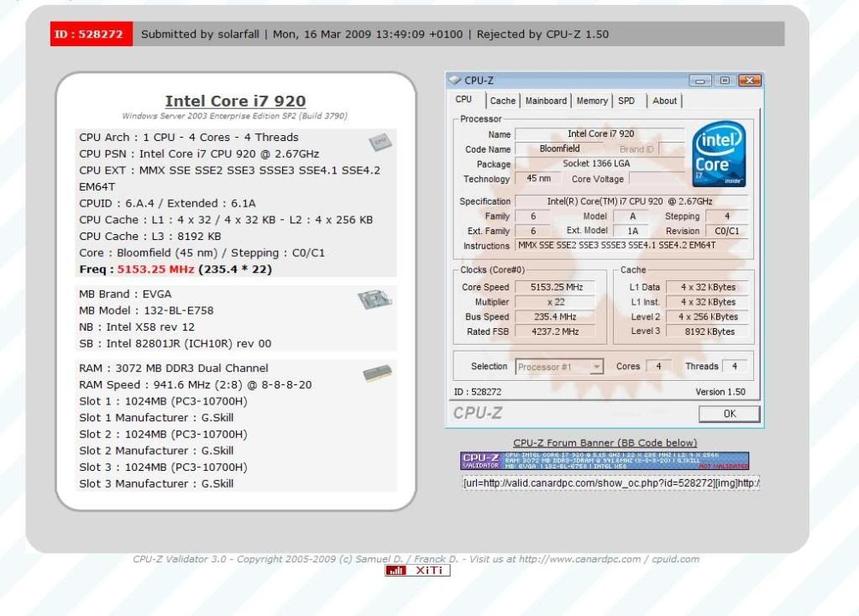Click the Level 2 4 x 256 KBytes value
859x616 pixels.
point(708,316)
